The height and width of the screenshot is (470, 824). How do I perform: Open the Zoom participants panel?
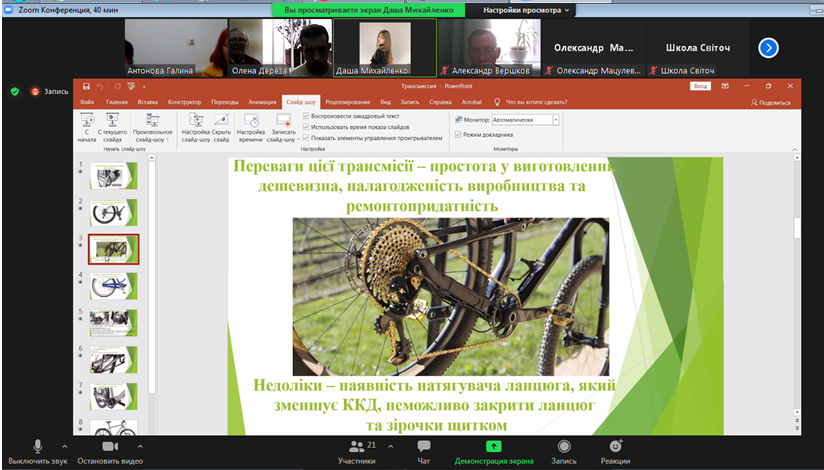pyautogui.click(x=355, y=447)
